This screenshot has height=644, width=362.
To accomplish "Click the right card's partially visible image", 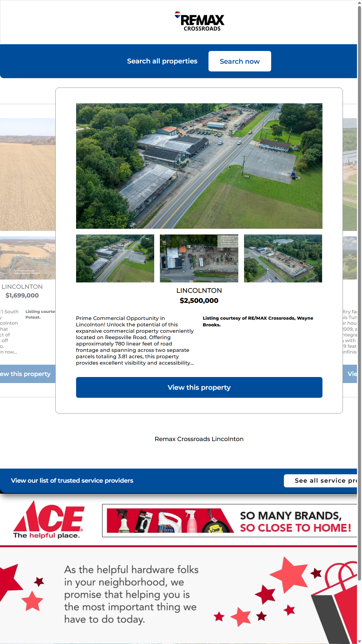I will (x=350, y=174).
